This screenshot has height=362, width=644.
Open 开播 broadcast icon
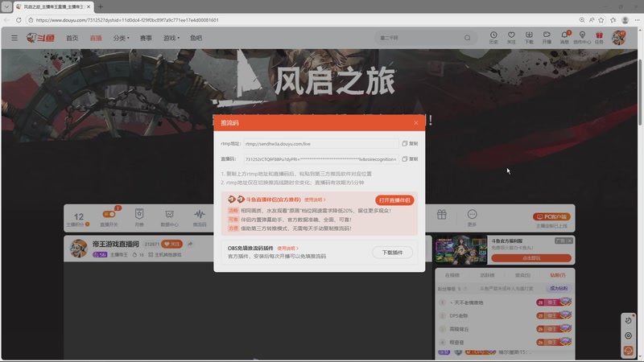[x=547, y=37]
